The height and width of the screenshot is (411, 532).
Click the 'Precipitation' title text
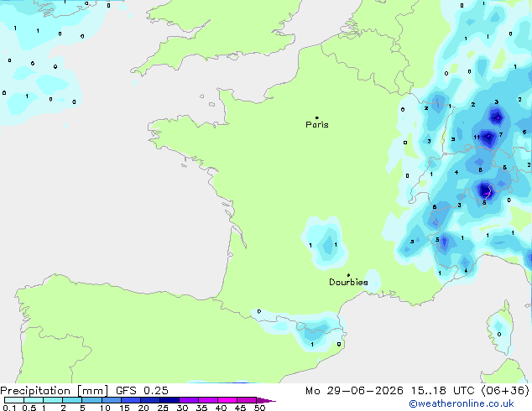click(35, 391)
